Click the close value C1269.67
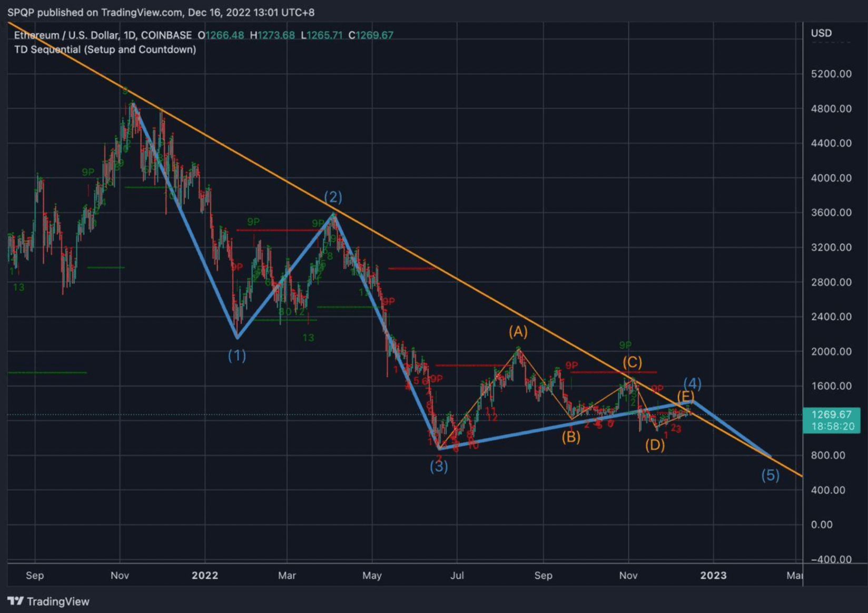Image resolution: width=868 pixels, height=613 pixels. (x=371, y=35)
